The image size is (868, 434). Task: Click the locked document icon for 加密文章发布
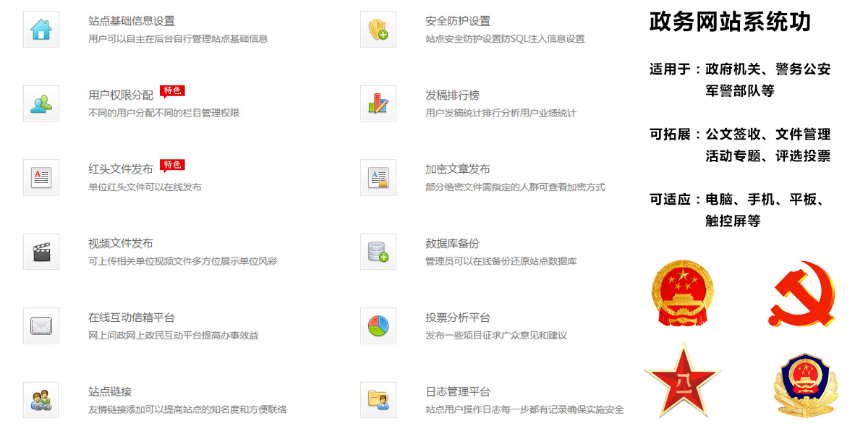(x=378, y=178)
